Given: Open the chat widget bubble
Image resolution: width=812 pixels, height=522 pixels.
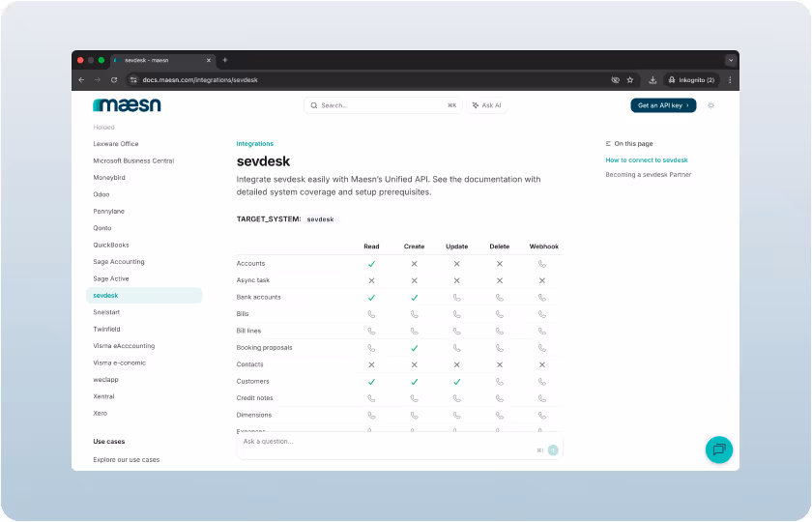Looking at the screenshot, I should click(x=719, y=449).
